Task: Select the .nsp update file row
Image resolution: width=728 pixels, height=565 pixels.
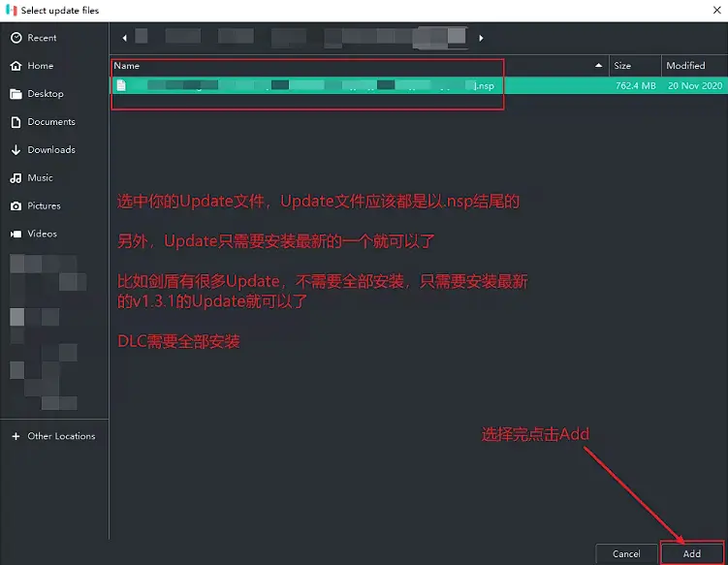Action: (x=419, y=85)
